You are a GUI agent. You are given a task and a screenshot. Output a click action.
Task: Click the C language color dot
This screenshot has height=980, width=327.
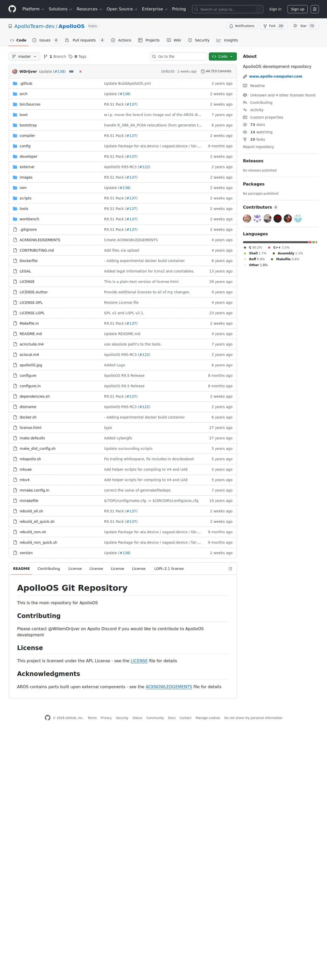click(x=245, y=248)
